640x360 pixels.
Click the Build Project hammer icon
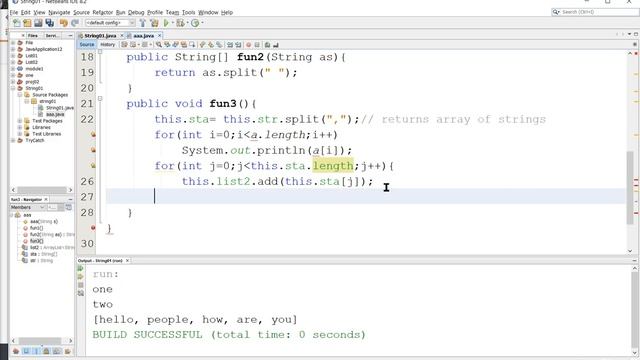pos(142,23)
